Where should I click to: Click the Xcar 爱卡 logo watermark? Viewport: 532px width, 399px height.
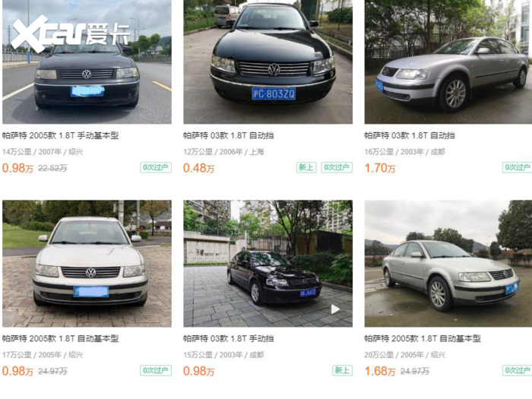pos(71,34)
